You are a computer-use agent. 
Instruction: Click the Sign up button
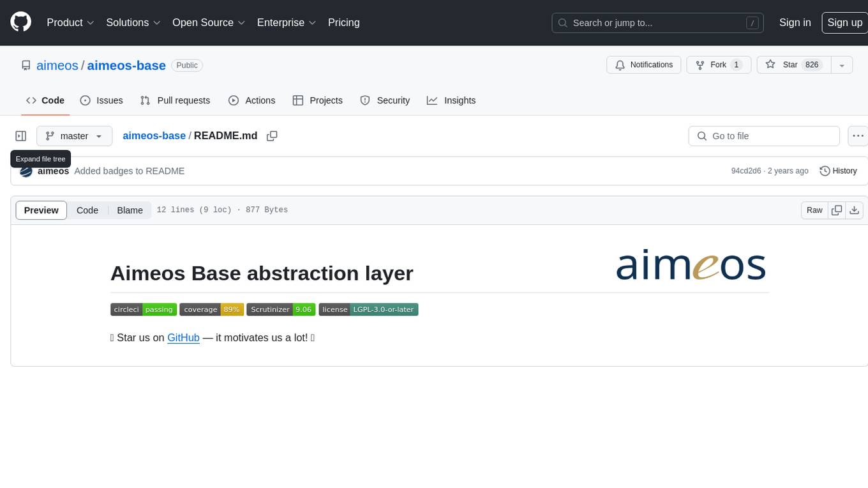(x=844, y=22)
